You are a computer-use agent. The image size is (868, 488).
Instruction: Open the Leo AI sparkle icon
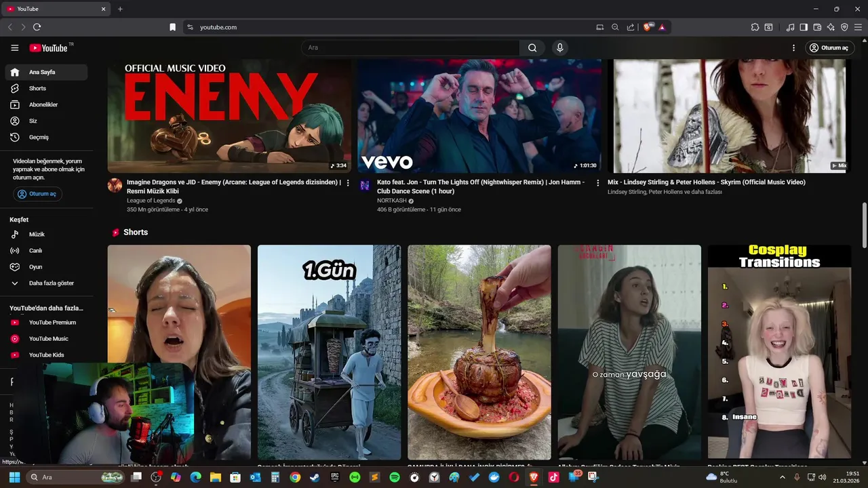[831, 27]
